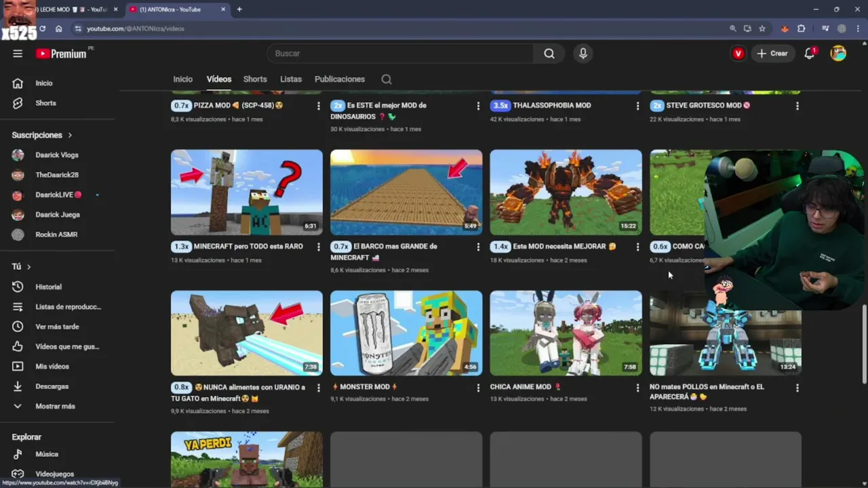
Task: Open Daarick Vlogs subscription
Action: coord(58,155)
